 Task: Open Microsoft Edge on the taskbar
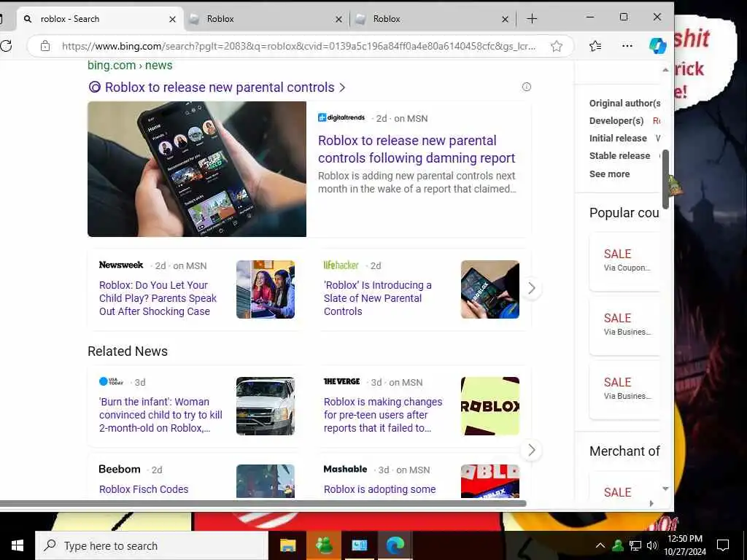(x=395, y=545)
